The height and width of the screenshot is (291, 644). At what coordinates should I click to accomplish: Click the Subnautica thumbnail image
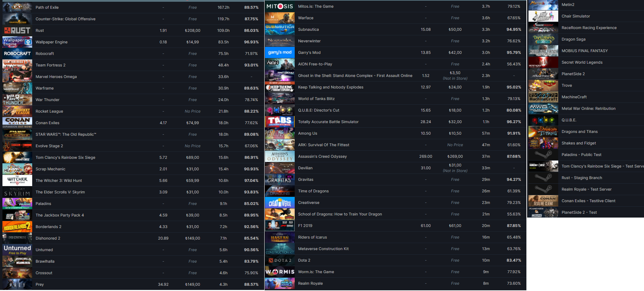click(280, 29)
